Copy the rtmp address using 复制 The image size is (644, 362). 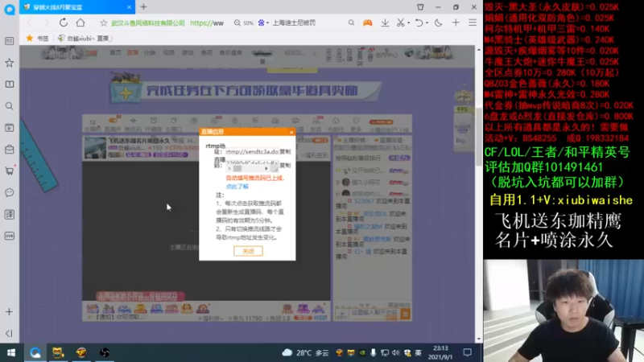click(x=285, y=151)
